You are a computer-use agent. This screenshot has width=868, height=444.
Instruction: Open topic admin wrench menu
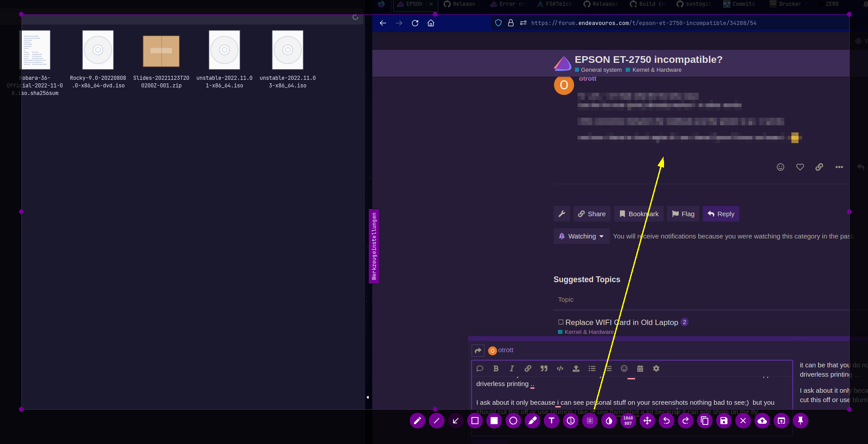point(562,214)
